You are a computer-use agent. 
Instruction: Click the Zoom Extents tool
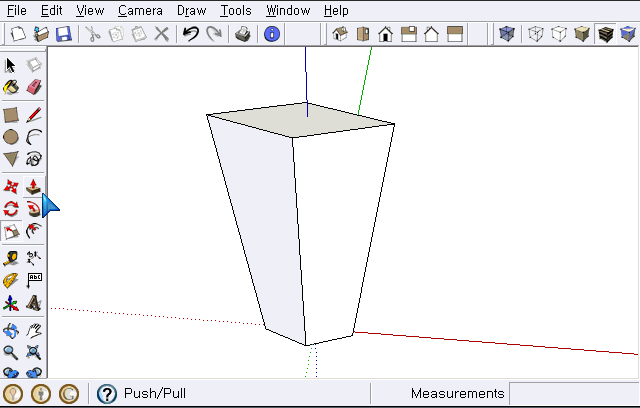tap(34, 352)
